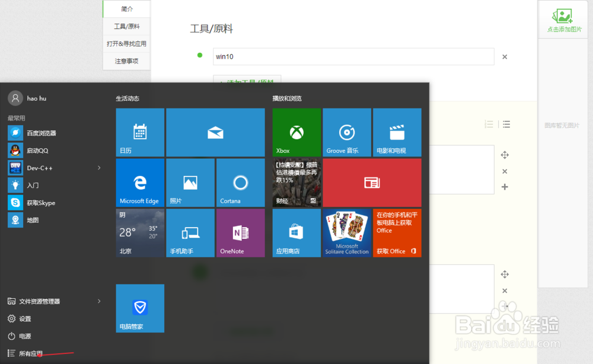Click the hao hu user account
The width and height of the screenshot is (593, 364).
point(27,98)
